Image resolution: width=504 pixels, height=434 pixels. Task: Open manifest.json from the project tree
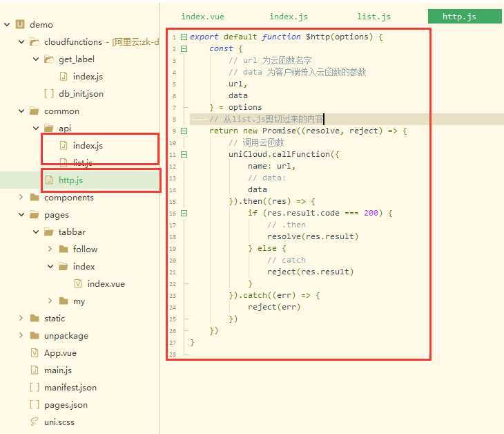[x=70, y=387]
